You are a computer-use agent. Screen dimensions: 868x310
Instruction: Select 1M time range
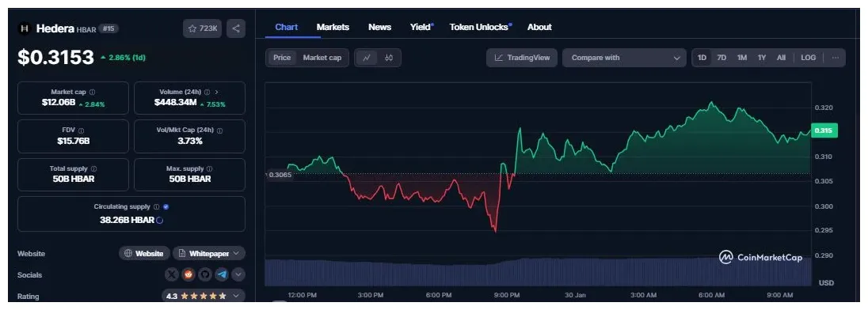(x=742, y=58)
